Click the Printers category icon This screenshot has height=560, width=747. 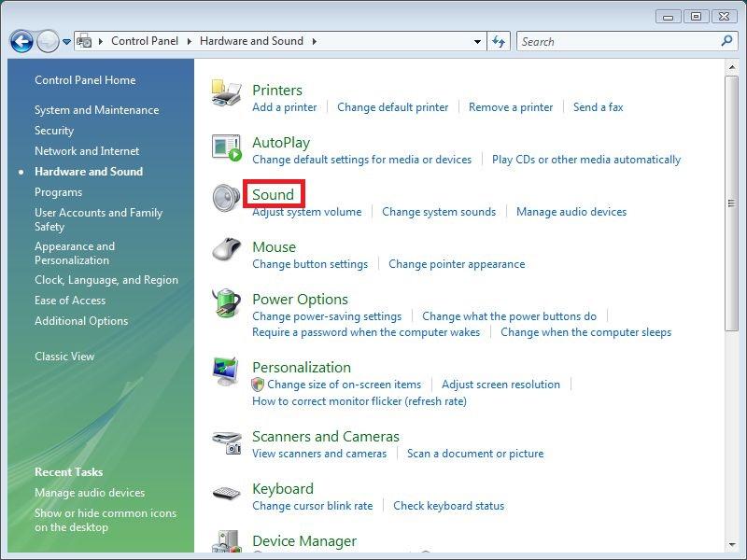226,92
